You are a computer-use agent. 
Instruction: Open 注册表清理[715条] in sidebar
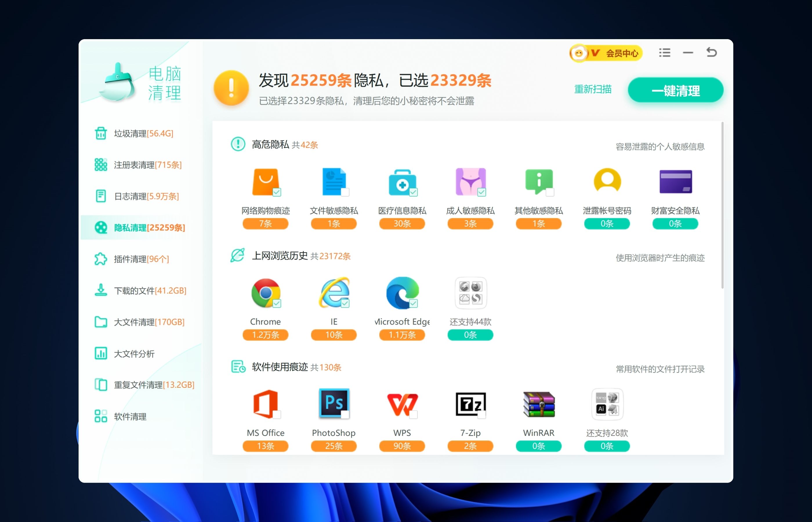pyautogui.click(x=141, y=165)
